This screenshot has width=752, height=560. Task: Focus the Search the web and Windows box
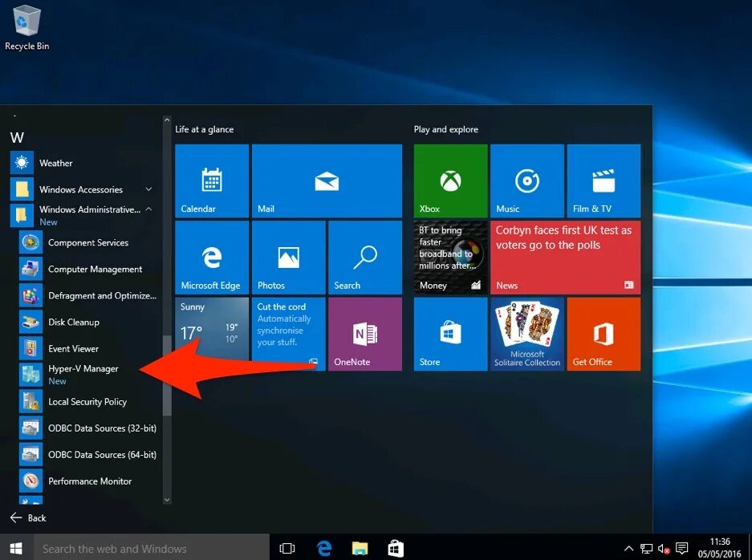[x=152, y=549]
